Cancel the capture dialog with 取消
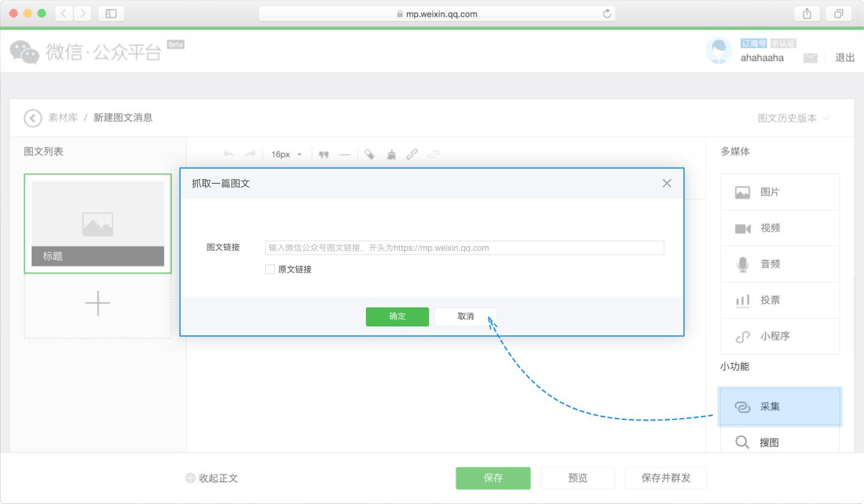The width and height of the screenshot is (864, 504). tap(466, 316)
